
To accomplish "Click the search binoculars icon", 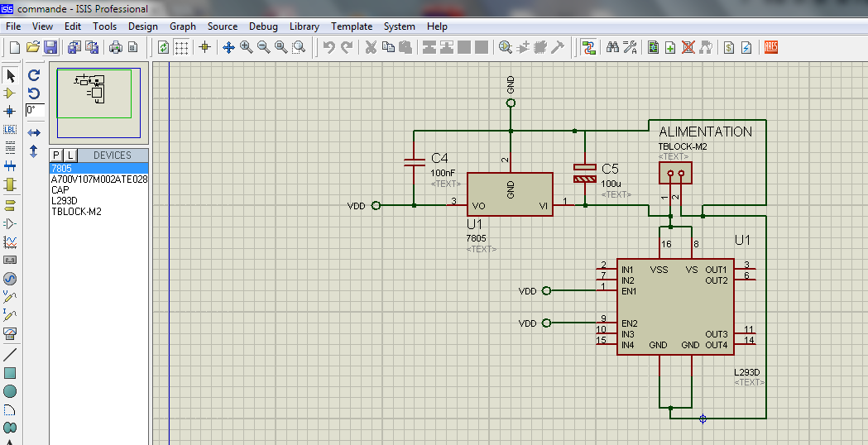I will pos(612,47).
